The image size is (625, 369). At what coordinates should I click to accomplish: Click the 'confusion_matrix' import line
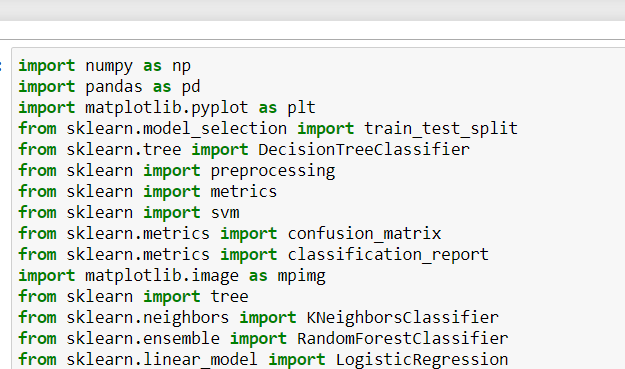(x=230, y=234)
